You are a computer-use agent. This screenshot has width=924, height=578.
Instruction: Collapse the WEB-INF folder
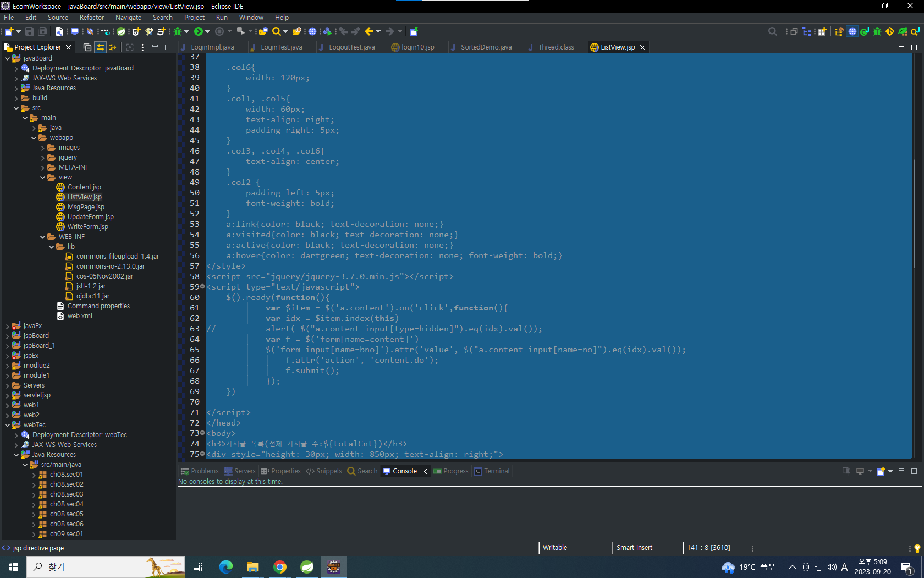(x=42, y=237)
